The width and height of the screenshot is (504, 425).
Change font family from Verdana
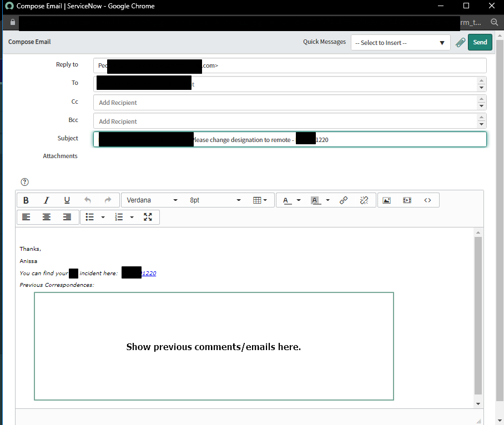pos(152,200)
